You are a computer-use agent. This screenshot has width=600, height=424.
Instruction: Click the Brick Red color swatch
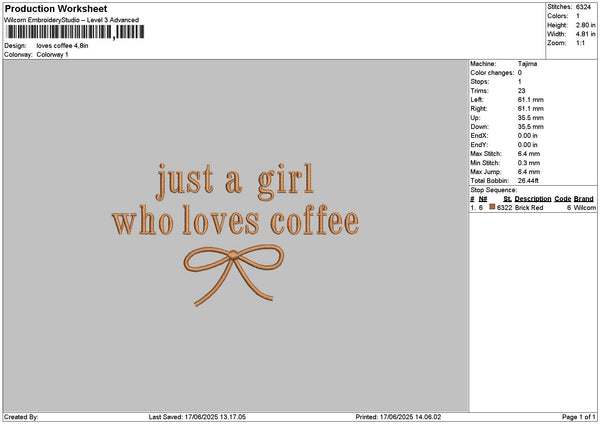pos(492,208)
